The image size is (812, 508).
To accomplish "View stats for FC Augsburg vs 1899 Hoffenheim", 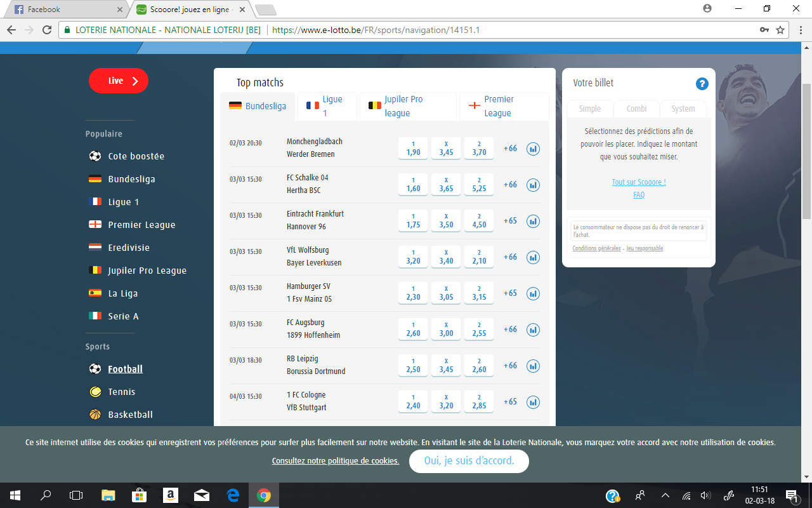I will point(533,330).
